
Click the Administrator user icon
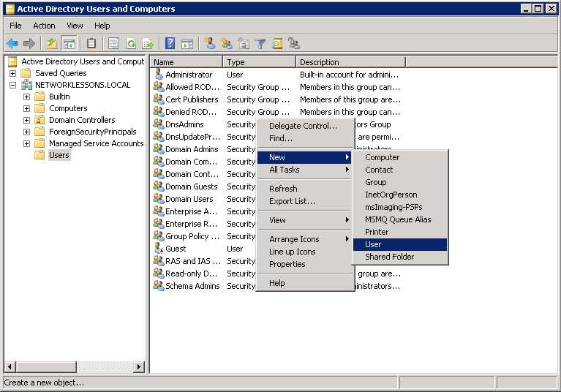tap(159, 74)
